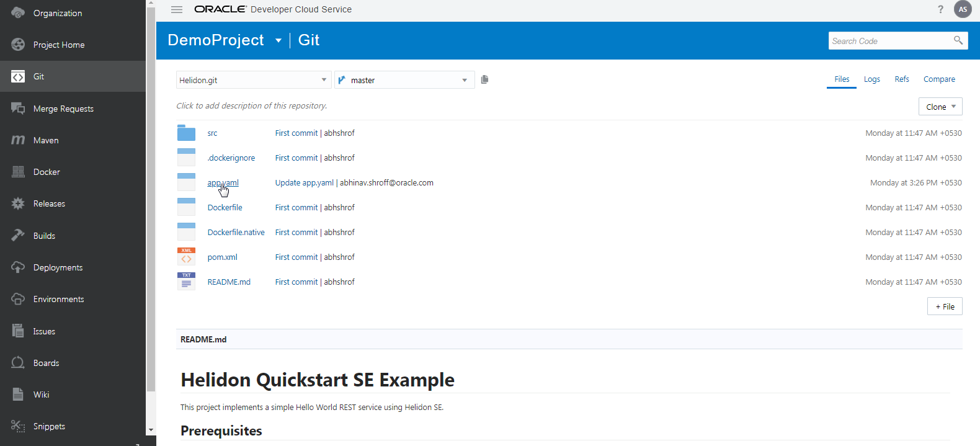Click into the Search Code field
Viewport: 980px width, 446px height.
(889, 41)
